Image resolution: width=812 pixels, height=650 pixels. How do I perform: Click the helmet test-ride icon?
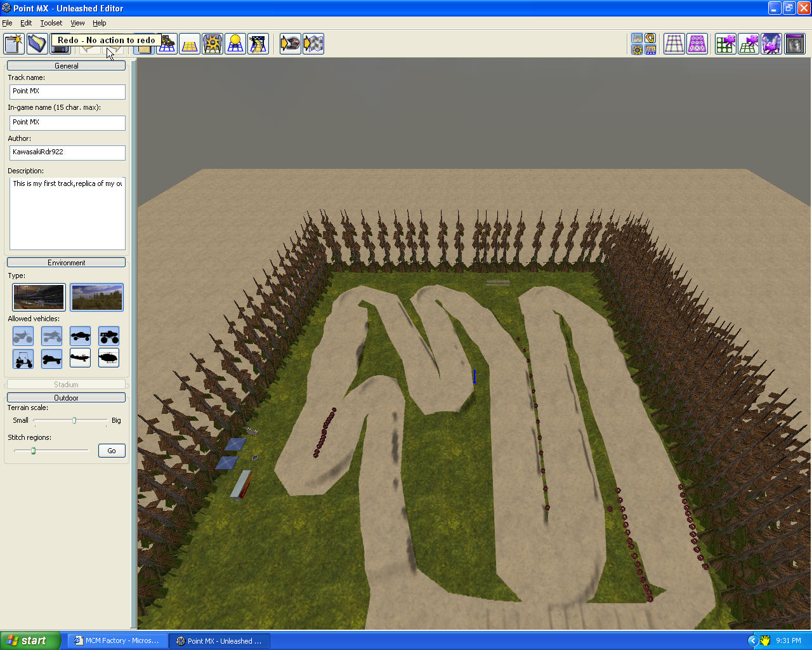tap(290, 44)
